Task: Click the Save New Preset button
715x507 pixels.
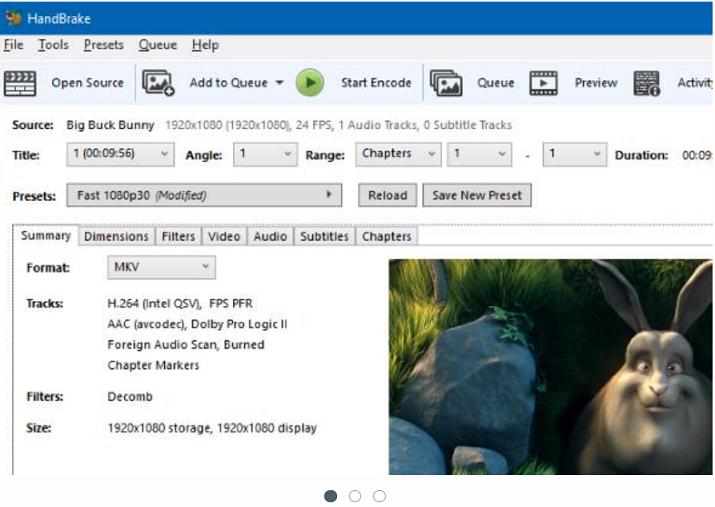Action: pyautogui.click(x=477, y=195)
